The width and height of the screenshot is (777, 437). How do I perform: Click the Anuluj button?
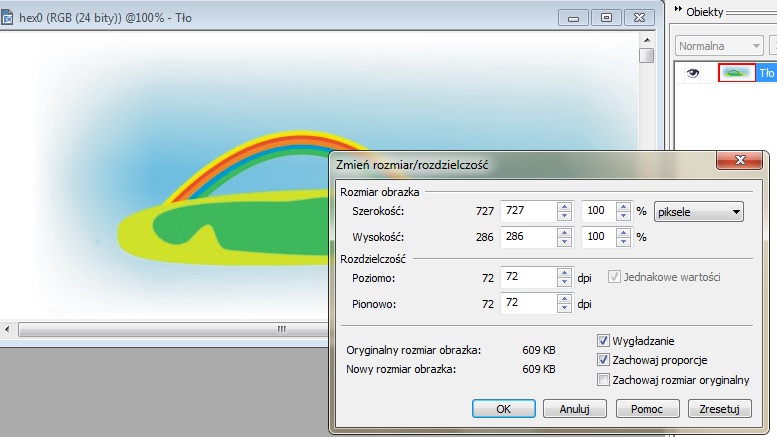pos(574,409)
